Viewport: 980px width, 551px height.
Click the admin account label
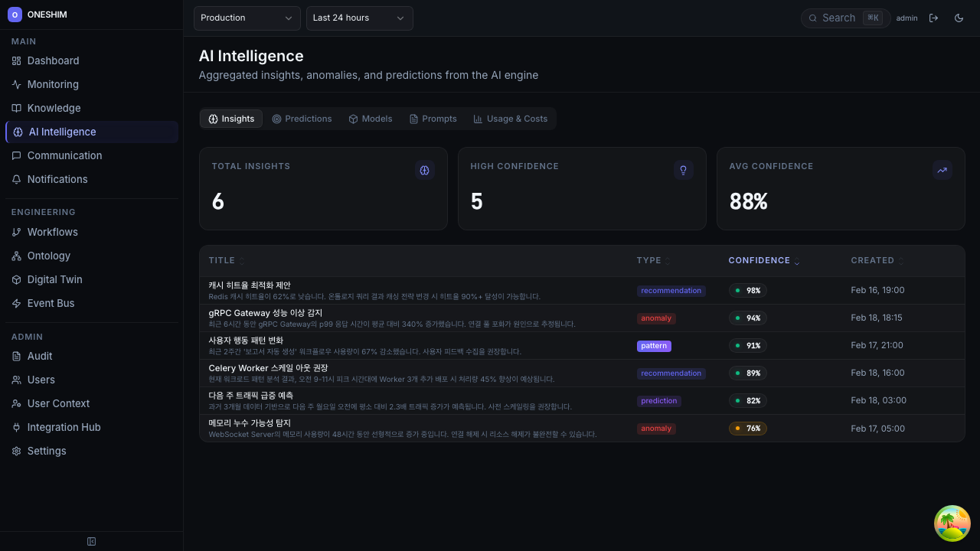[x=906, y=18]
